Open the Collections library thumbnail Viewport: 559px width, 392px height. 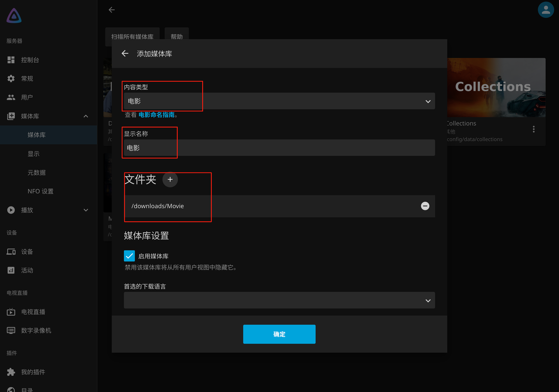click(x=496, y=87)
